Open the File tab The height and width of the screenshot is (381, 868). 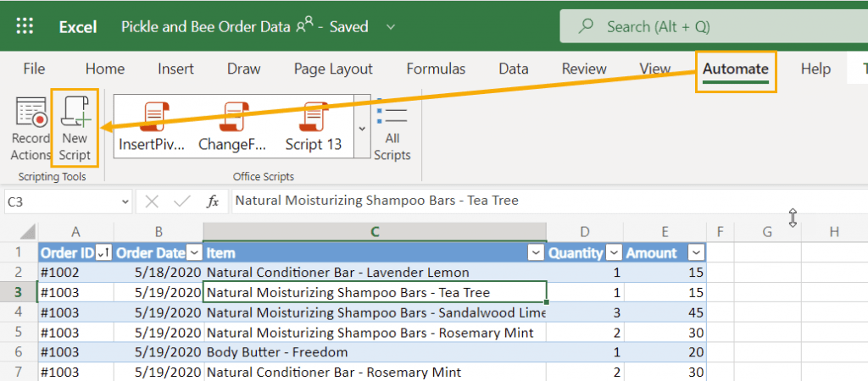click(34, 69)
